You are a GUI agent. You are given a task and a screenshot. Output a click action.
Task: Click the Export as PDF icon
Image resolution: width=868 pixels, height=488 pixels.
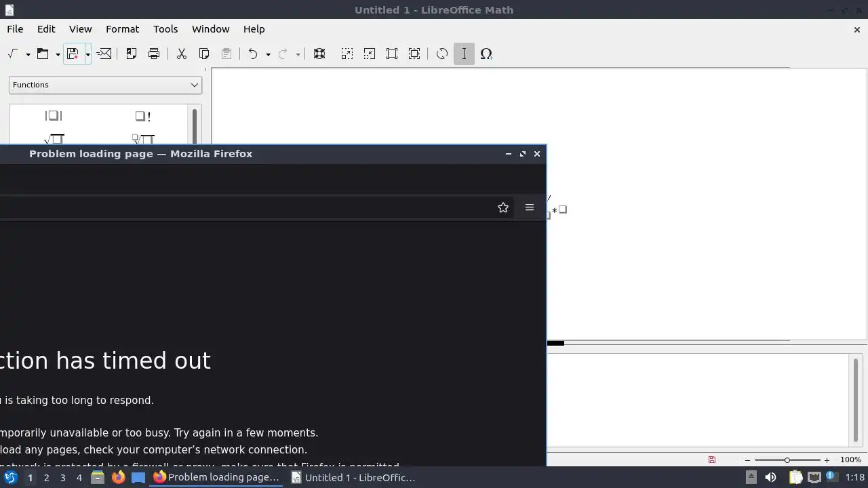[132, 54]
